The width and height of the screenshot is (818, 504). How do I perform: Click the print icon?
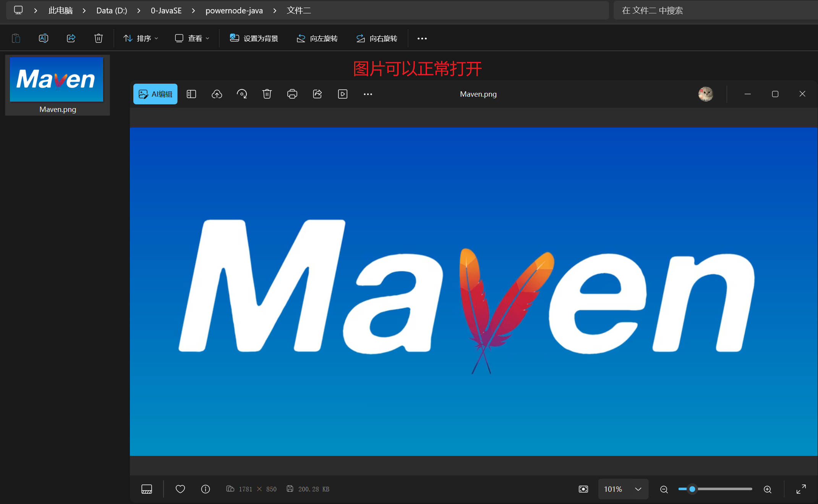[292, 94]
